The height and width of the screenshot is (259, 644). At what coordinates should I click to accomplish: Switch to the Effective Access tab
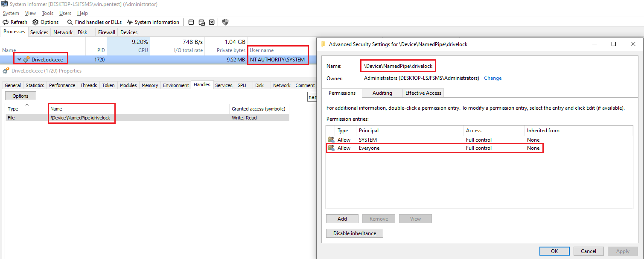(423, 93)
